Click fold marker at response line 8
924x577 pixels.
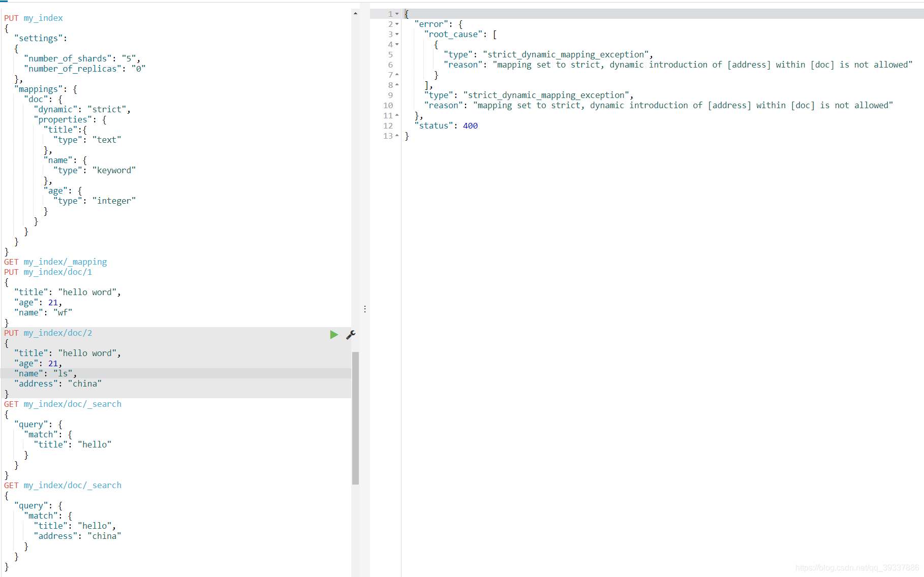click(397, 85)
